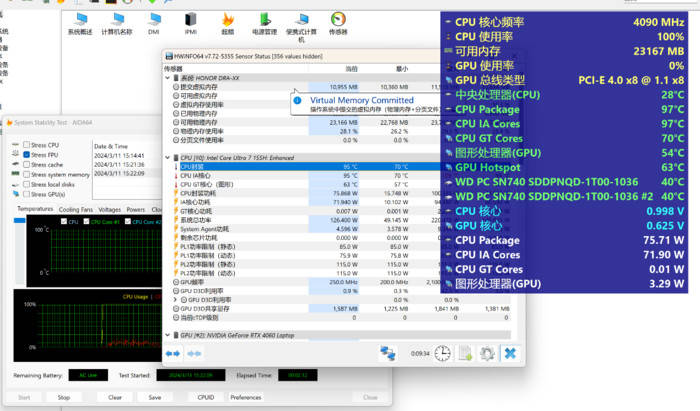Open the 便携式计算机 laptop icon
Screen dimensions: 700x411
[302, 27]
